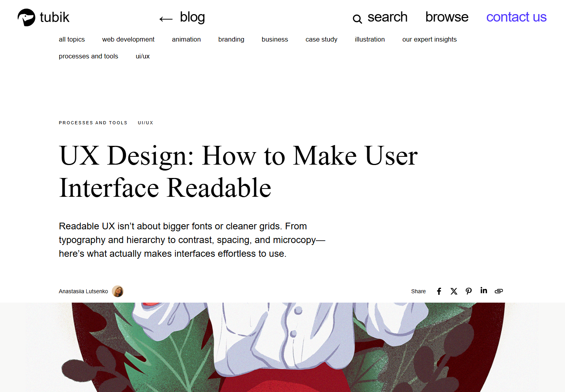Image resolution: width=565 pixels, height=392 pixels.
Task: Go to contact us page
Action: click(516, 17)
